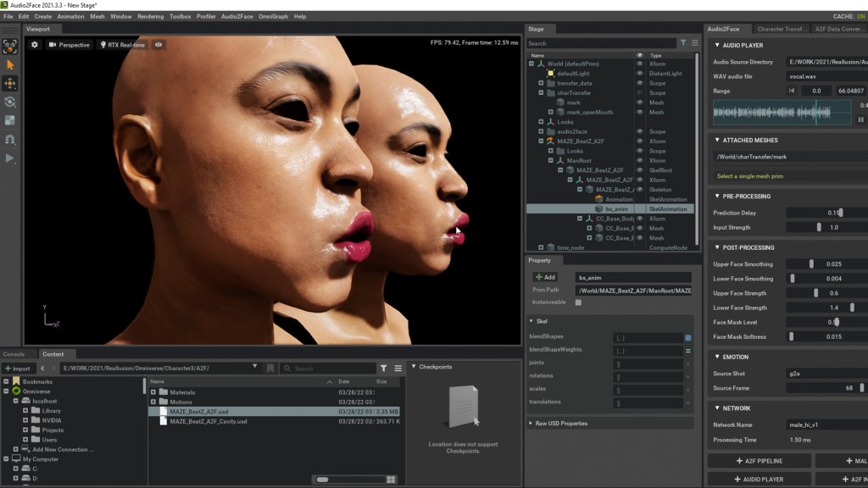Collapse the POST-PROCESSING section

(717, 247)
